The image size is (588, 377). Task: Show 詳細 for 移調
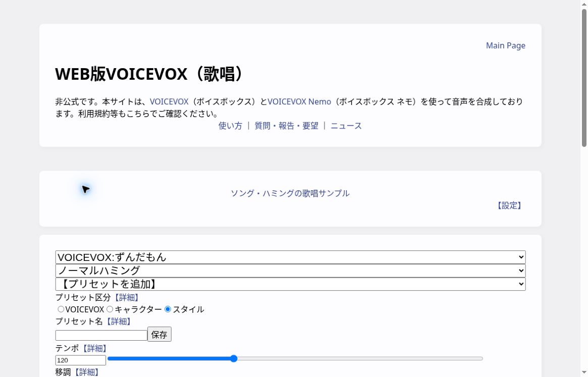coord(87,372)
